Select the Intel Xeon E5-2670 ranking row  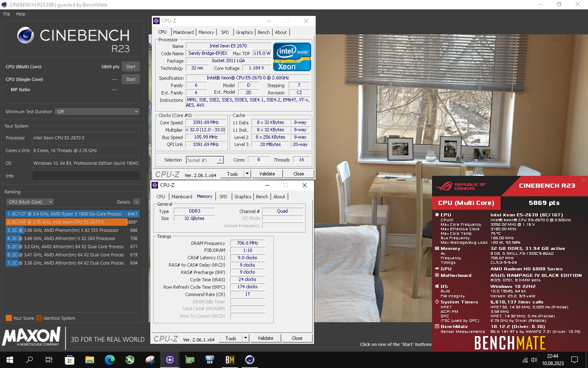tap(73, 222)
